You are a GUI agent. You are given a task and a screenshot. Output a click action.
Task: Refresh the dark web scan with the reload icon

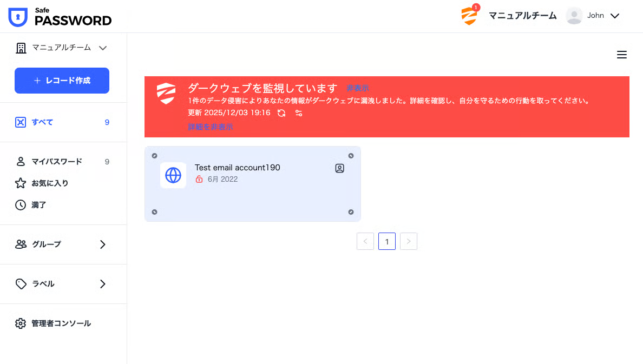281,112
